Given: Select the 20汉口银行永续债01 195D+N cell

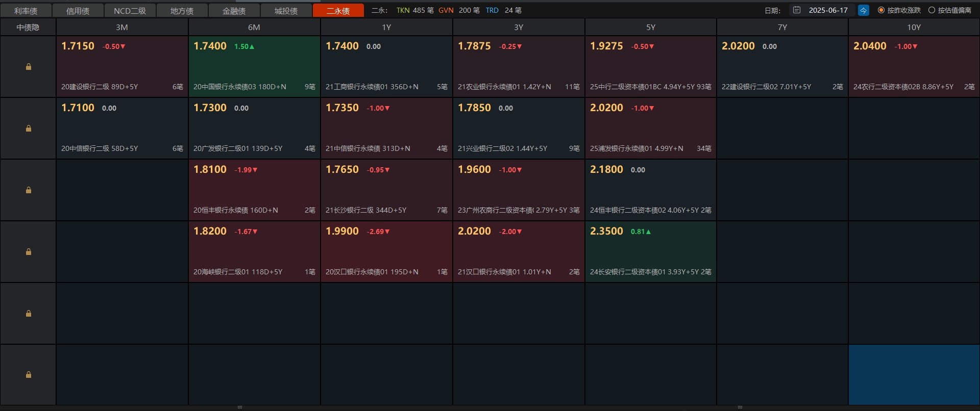Looking at the screenshot, I should [x=386, y=252].
